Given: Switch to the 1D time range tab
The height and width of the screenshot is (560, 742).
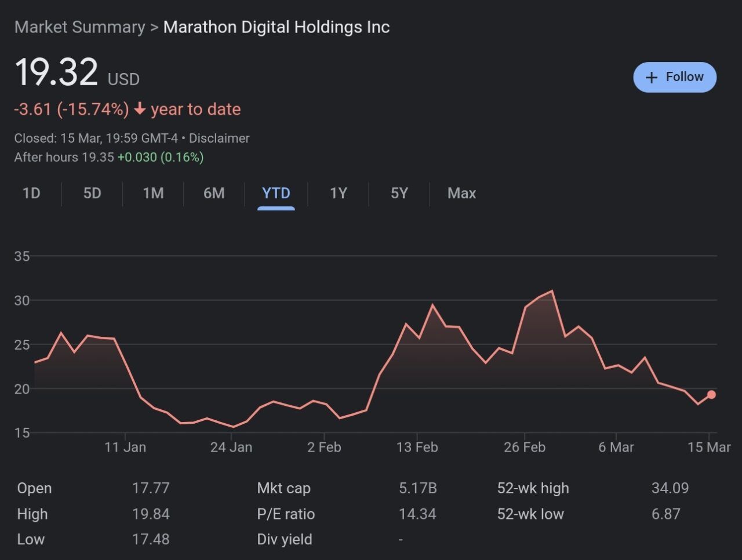Looking at the screenshot, I should pyautogui.click(x=31, y=193).
